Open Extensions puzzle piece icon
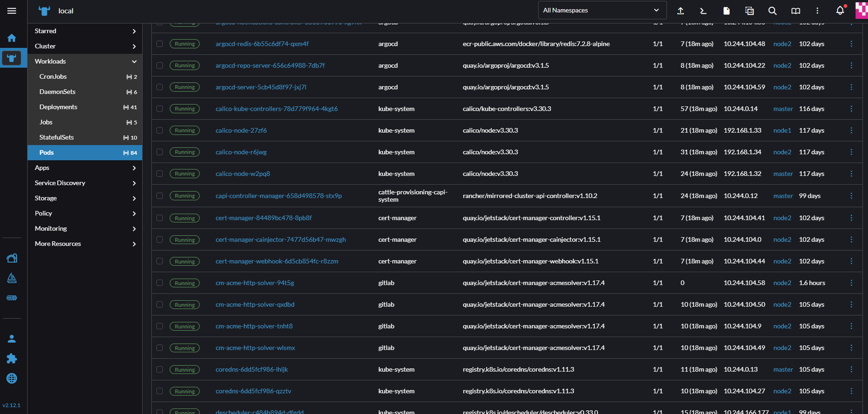This screenshot has height=414, width=868. pyautogui.click(x=12, y=358)
